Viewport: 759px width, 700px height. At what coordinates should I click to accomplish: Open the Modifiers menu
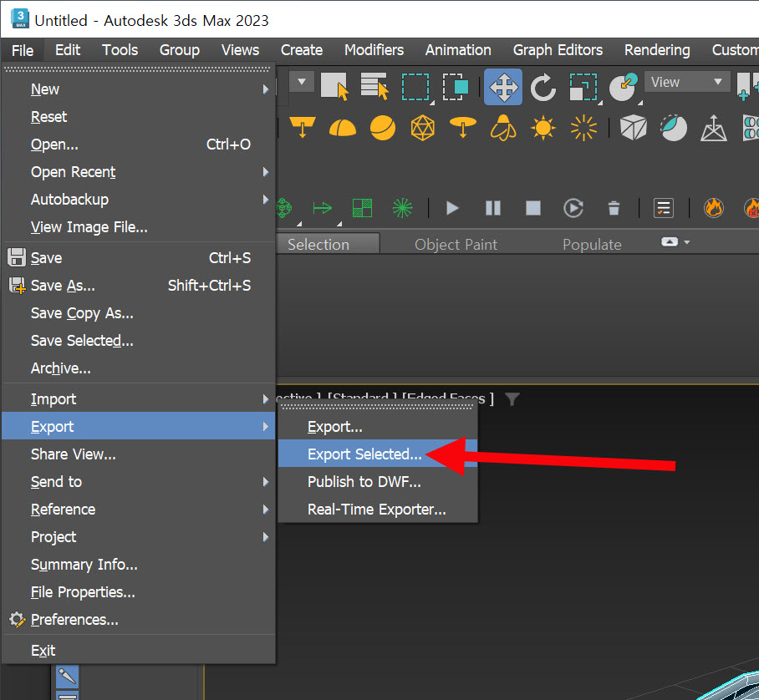coord(374,50)
